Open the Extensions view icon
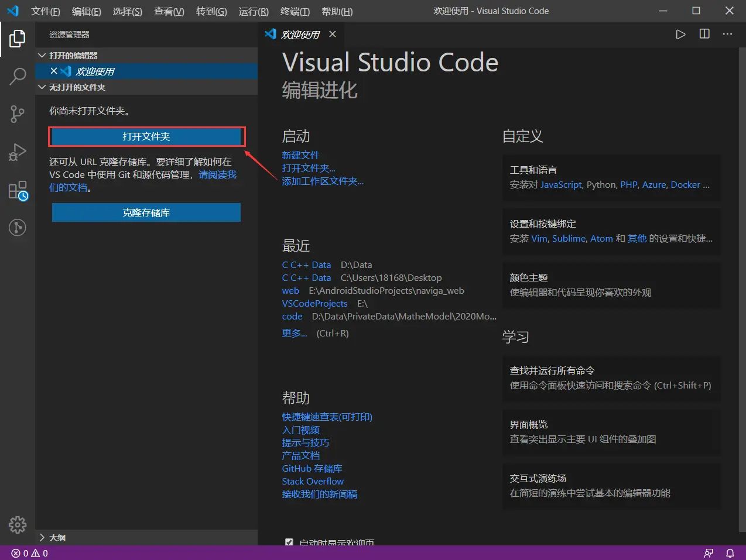The height and width of the screenshot is (560, 746). click(x=18, y=190)
